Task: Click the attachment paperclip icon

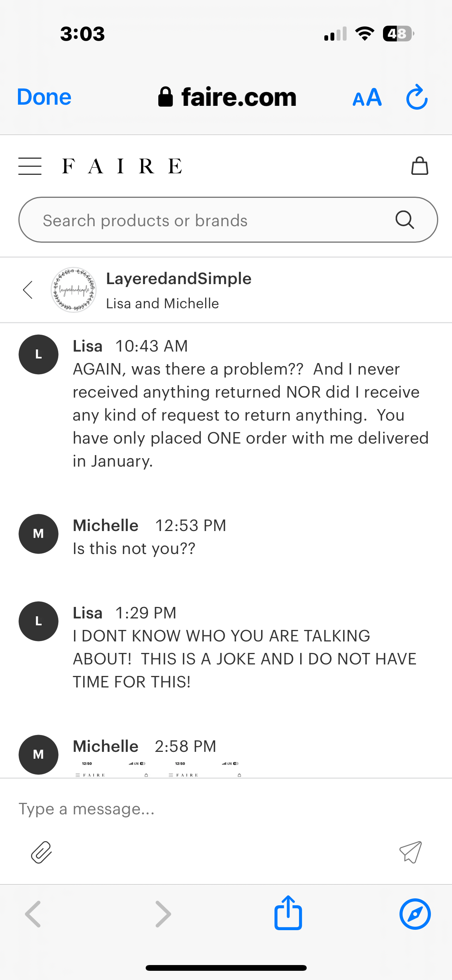Action: 41,852
